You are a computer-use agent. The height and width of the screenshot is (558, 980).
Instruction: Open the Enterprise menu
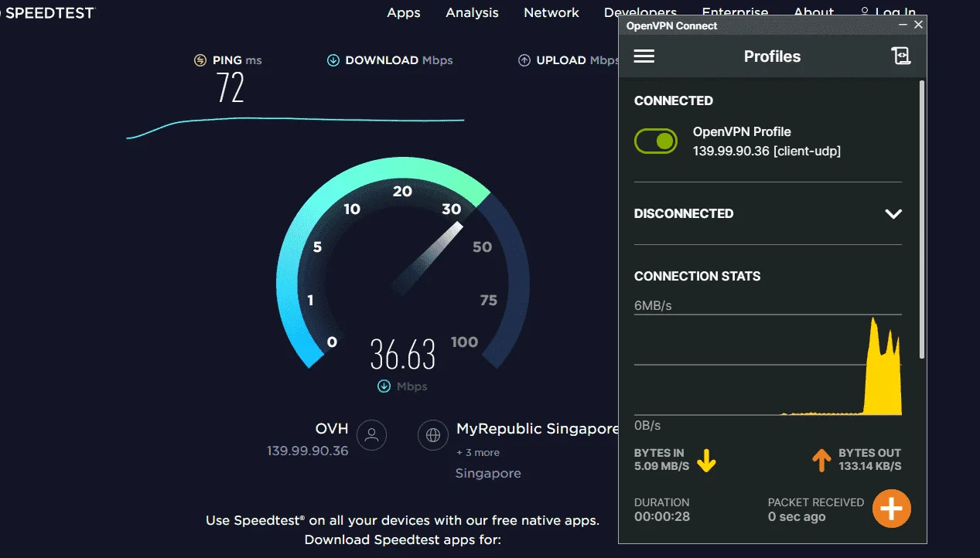point(735,12)
